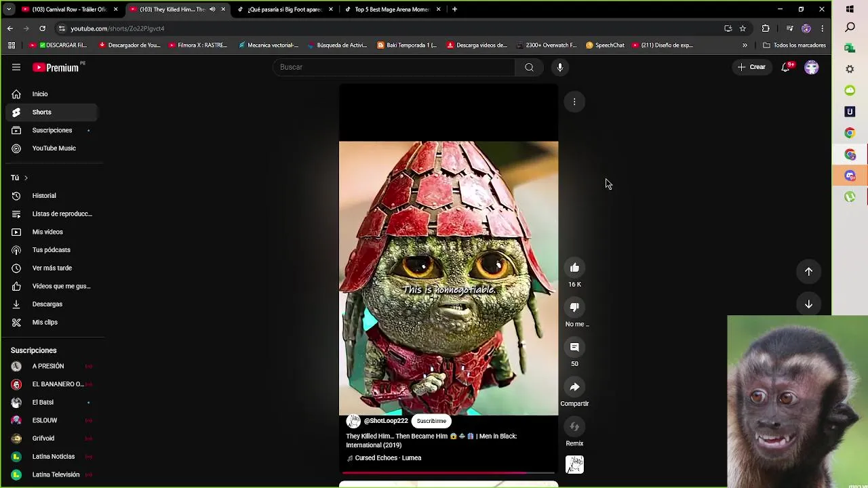Mute the tab playing They Killed Him
The height and width of the screenshot is (488, 868).
(x=212, y=9)
